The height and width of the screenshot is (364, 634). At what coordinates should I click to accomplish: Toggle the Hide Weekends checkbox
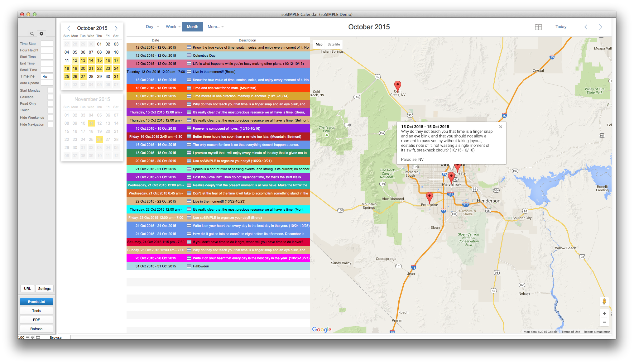(x=50, y=117)
